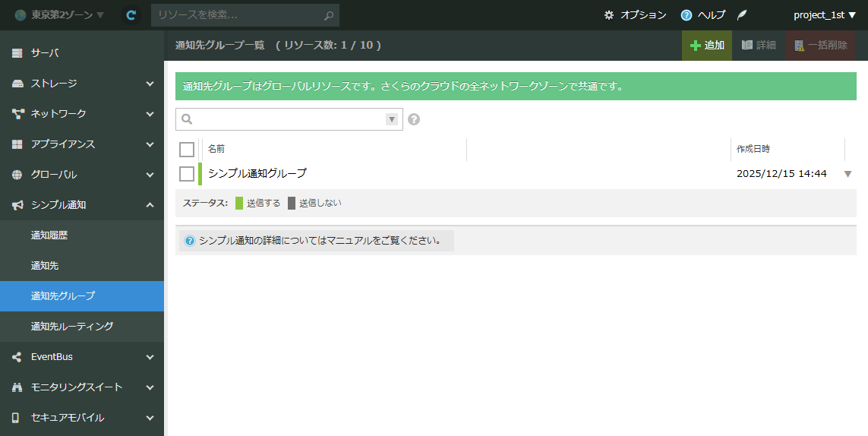Viewport: 868px width, 436px height.
Task: Click the Help question mark icon
Action: [687, 15]
